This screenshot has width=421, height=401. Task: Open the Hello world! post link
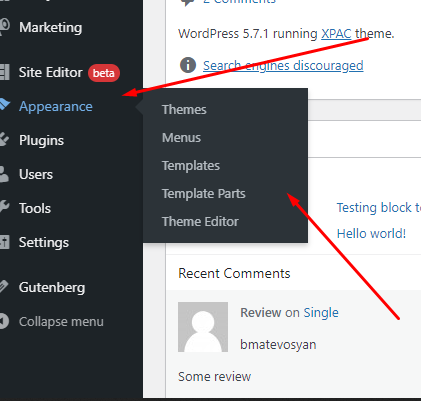tap(371, 234)
